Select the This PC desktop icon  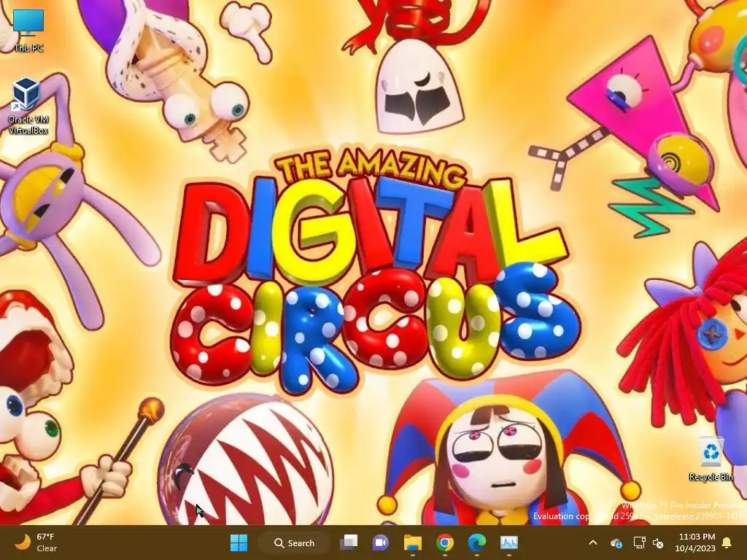[28, 29]
